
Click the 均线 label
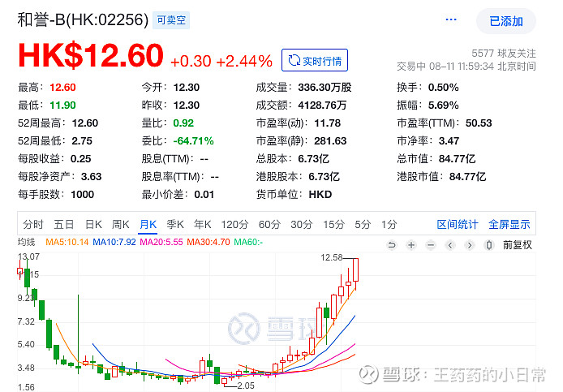(26, 242)
